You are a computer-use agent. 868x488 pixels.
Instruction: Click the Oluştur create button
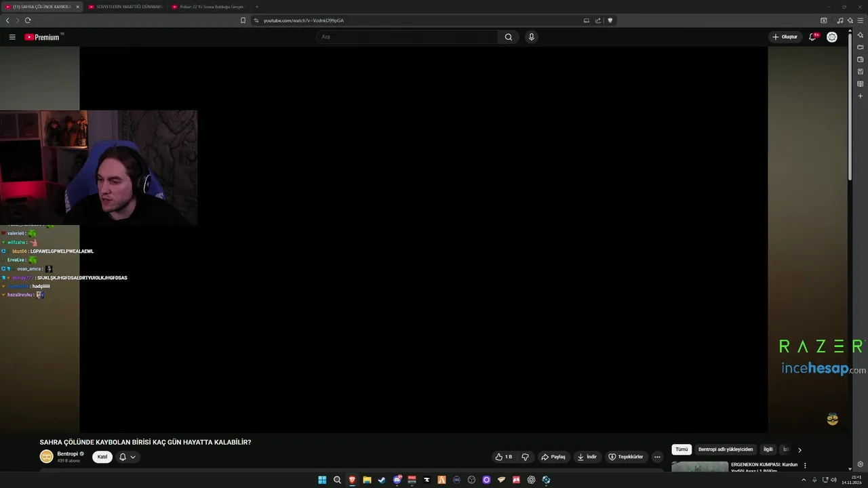(x=785, y=37)
